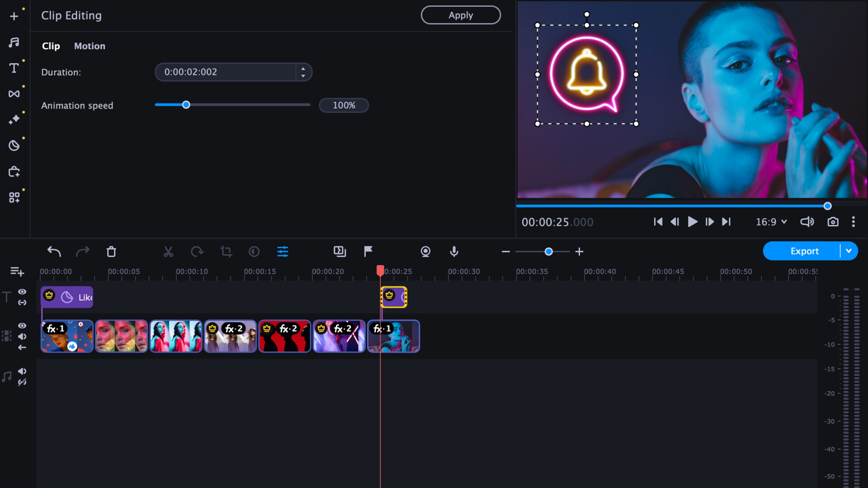Take a snapshot with the camera icon

(833, 222)
